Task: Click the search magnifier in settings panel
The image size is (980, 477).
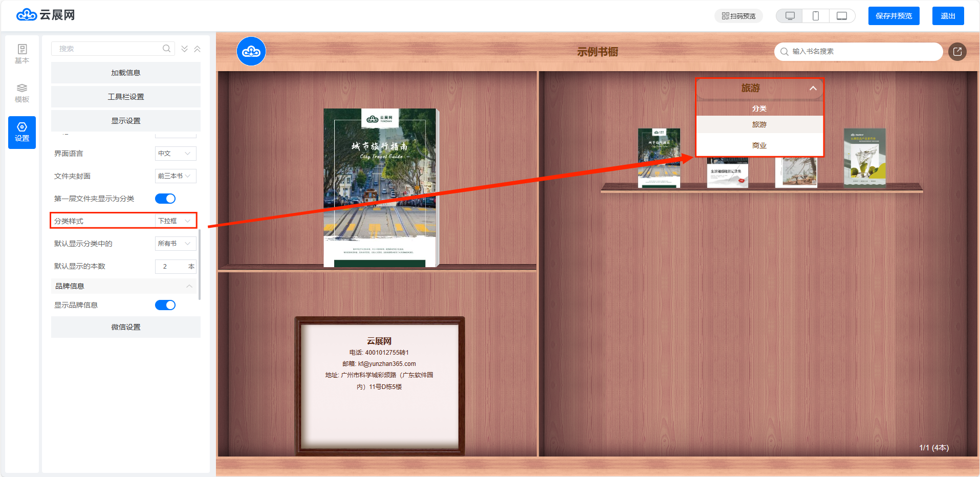Action: click(166, 49)
